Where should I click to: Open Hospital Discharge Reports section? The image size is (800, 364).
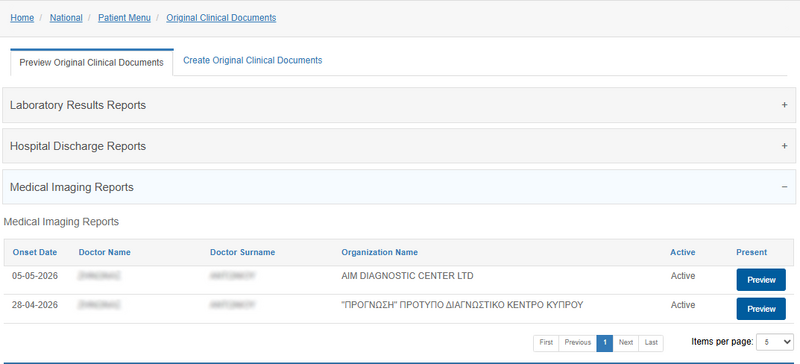tap(399, 146)
